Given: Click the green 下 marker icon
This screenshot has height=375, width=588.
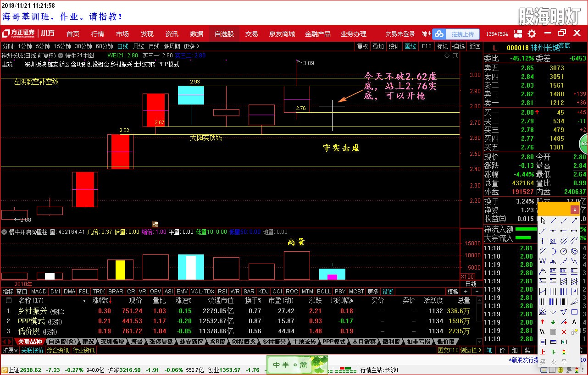Looking at the screenshot, I should click(x=553, y=352).
